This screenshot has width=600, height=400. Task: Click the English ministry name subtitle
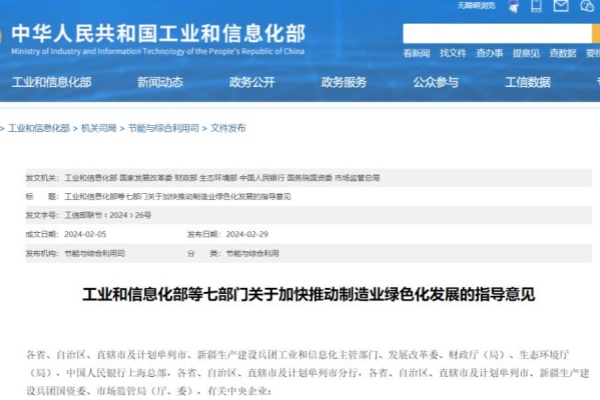pos(158,51)
